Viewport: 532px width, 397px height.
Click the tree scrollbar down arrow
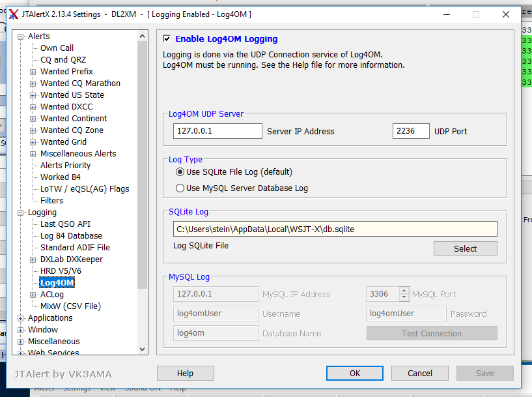(x=142, y=349)
